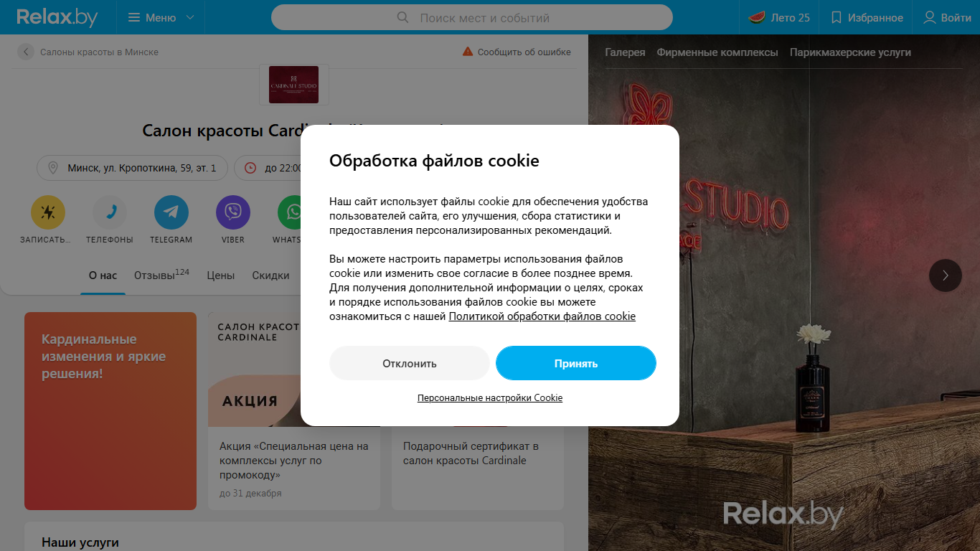Open the ЗАПИСАТЬСЯ lightning booking icon
980x551 pixels.
[48, 212]
